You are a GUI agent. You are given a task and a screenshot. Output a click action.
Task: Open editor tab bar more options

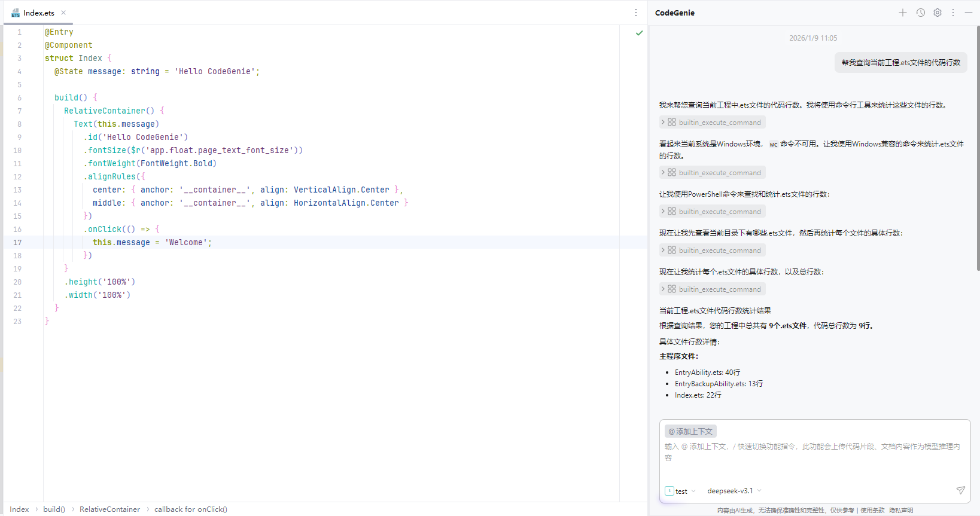[635, 13]
